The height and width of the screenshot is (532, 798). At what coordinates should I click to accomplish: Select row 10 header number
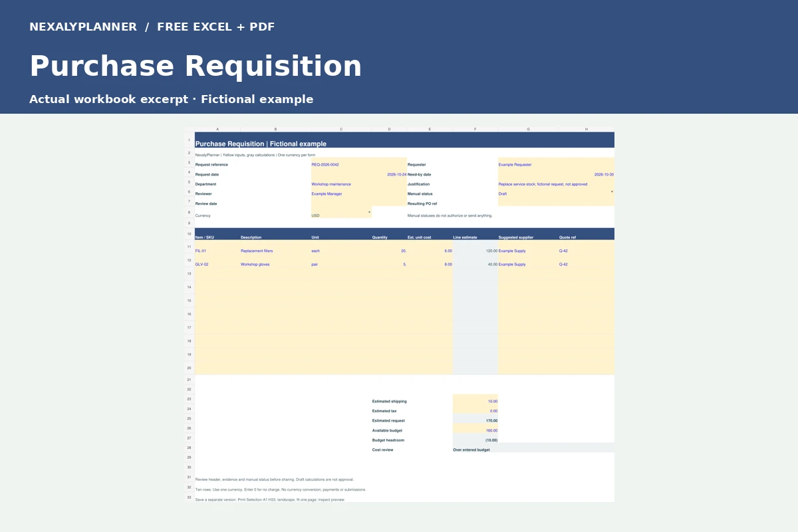tap(189, 234)
